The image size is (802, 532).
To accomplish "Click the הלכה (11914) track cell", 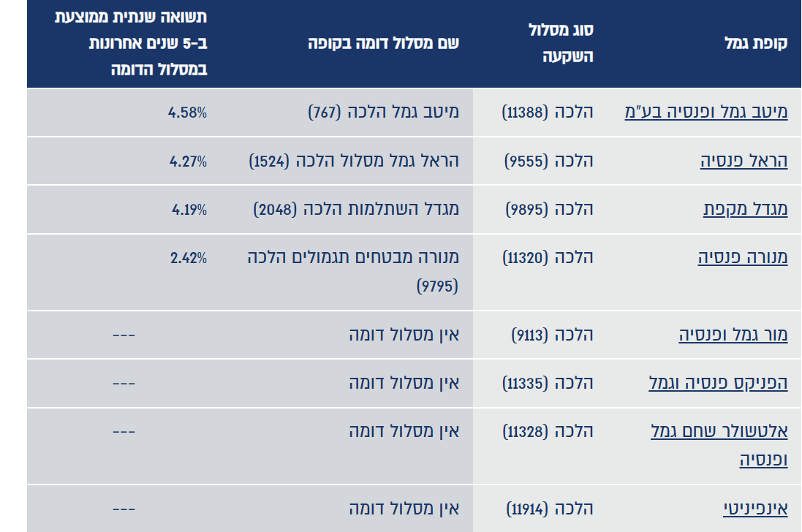I will (549, 509).
